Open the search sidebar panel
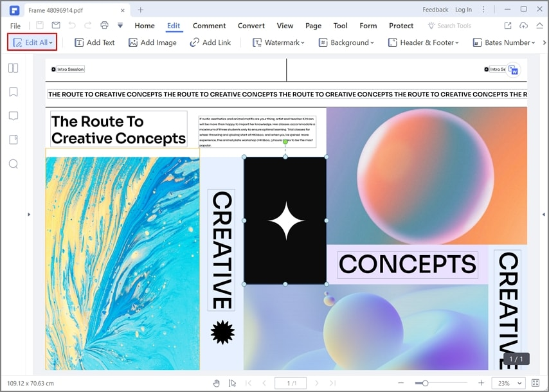 13,164
